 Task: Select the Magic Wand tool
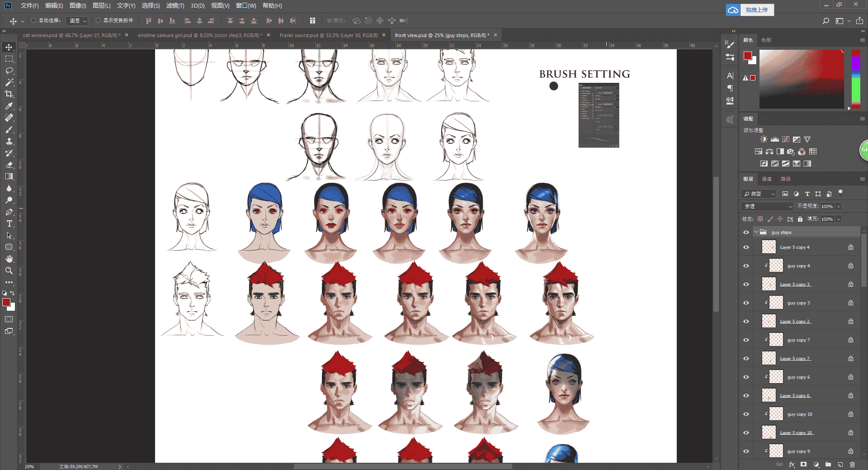point(9,82)
